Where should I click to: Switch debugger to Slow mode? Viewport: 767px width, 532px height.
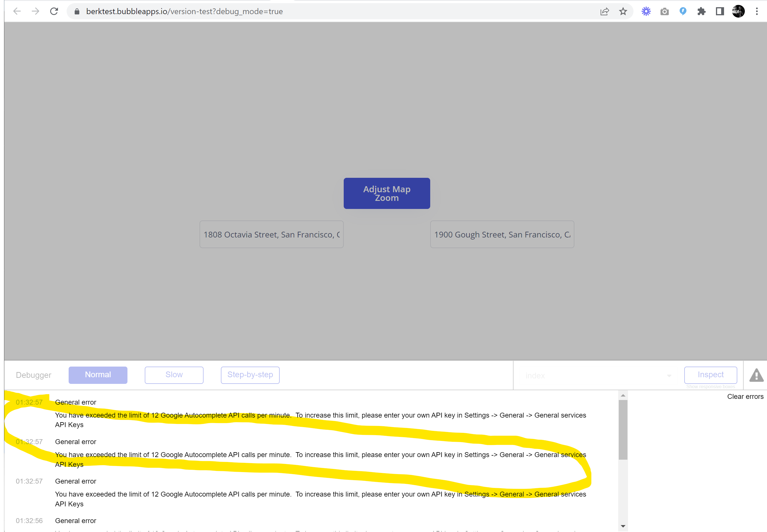[174, 375]
